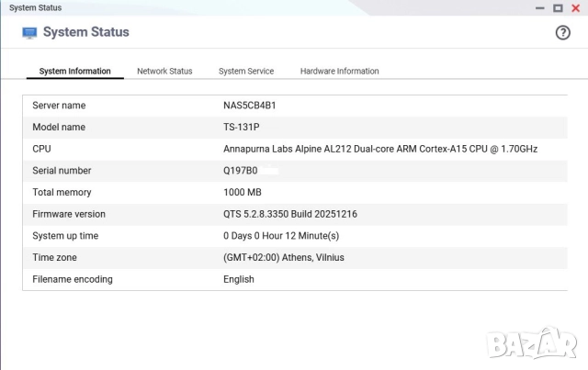This screenshot has width=588, height=370.
Task: Click the Firmware version label
Action: [69, 214]
